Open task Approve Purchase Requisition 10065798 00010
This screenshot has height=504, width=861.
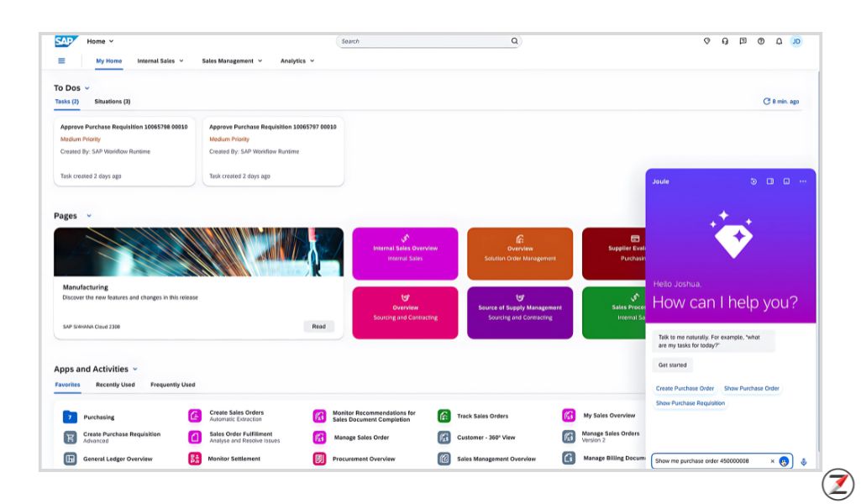(x=124, y=151)
